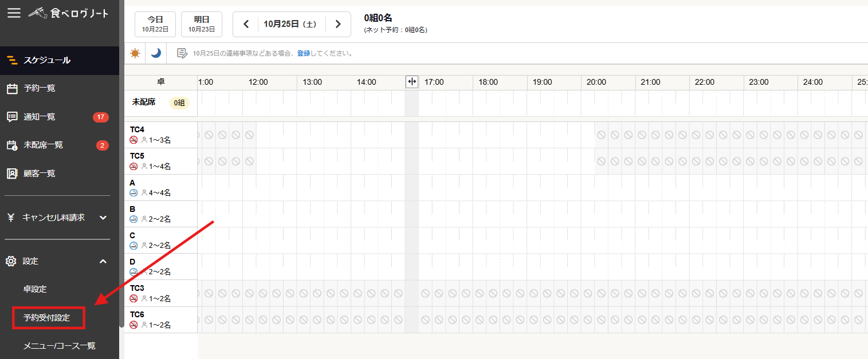The image size is (868, 359).
Task: Select the night moon icon
Action: (x=156, y=53)
